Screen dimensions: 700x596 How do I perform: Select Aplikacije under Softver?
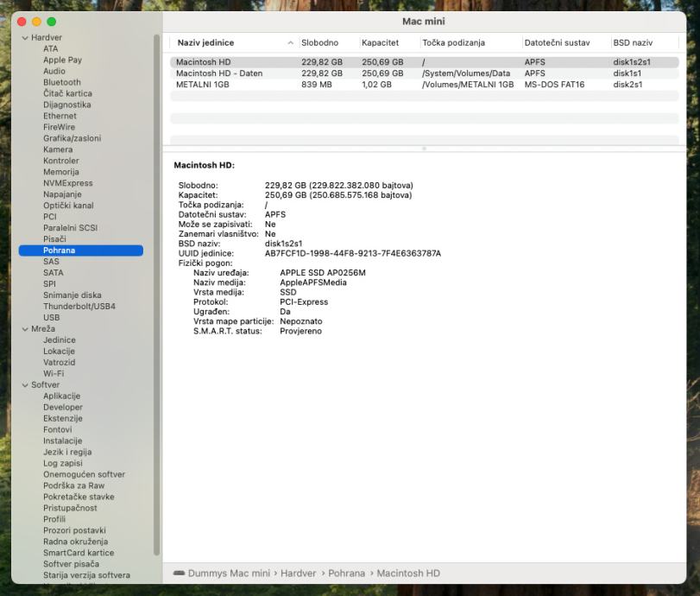click(x=61, y=396)
